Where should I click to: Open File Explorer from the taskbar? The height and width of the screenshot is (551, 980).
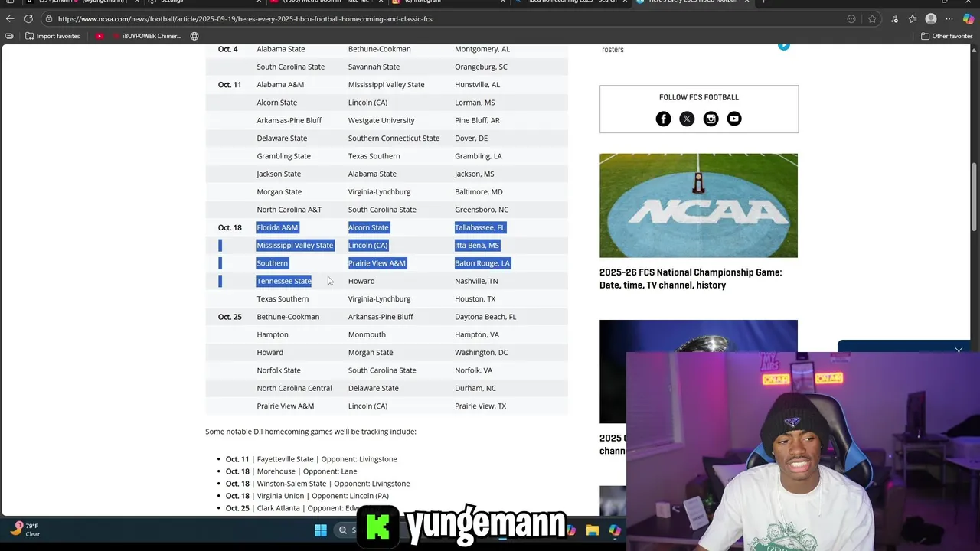point(593,530)
